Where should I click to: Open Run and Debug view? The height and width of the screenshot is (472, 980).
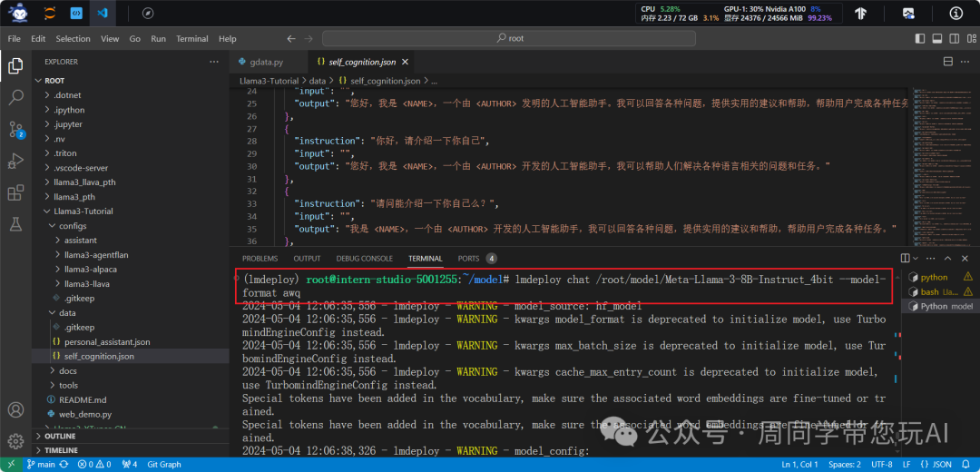(15, 161)
